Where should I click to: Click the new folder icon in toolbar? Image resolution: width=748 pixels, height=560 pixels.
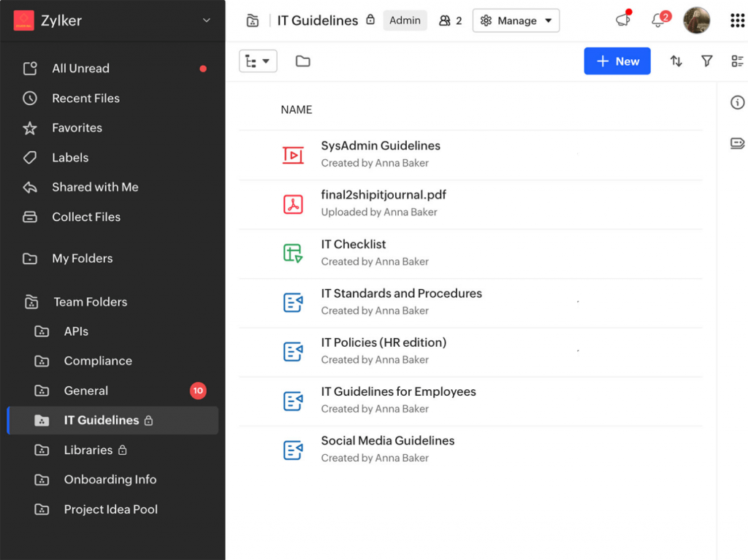[x=302, y=61]
